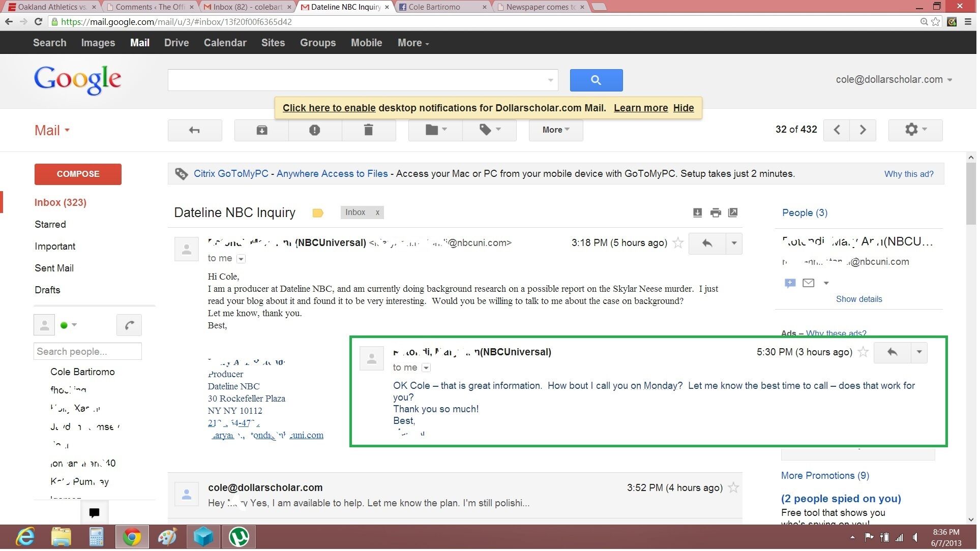The width and height of the screenshot is (980, 551).
Task: Open the More menu in Google bar
Action: 414,43
